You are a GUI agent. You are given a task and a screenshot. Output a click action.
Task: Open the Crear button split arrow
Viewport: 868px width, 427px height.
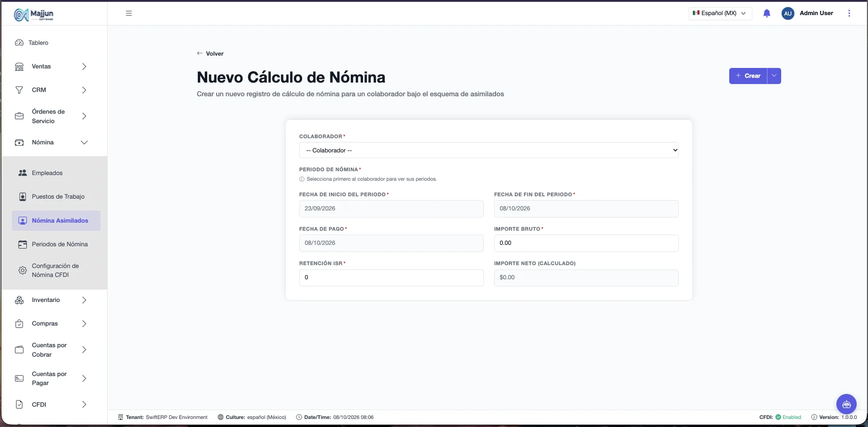774,76
